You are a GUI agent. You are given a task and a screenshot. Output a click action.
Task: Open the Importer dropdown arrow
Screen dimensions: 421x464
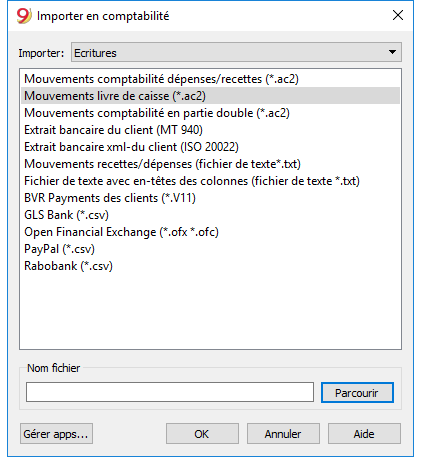[392, 52]
